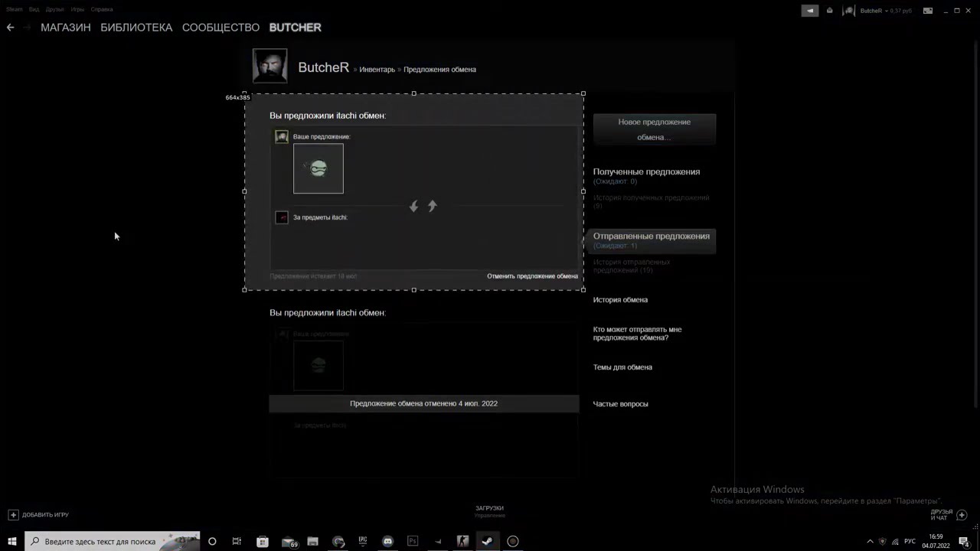980x551 pixels.
Task: Open the Вид menu
Action: click(x=34, y=9)
